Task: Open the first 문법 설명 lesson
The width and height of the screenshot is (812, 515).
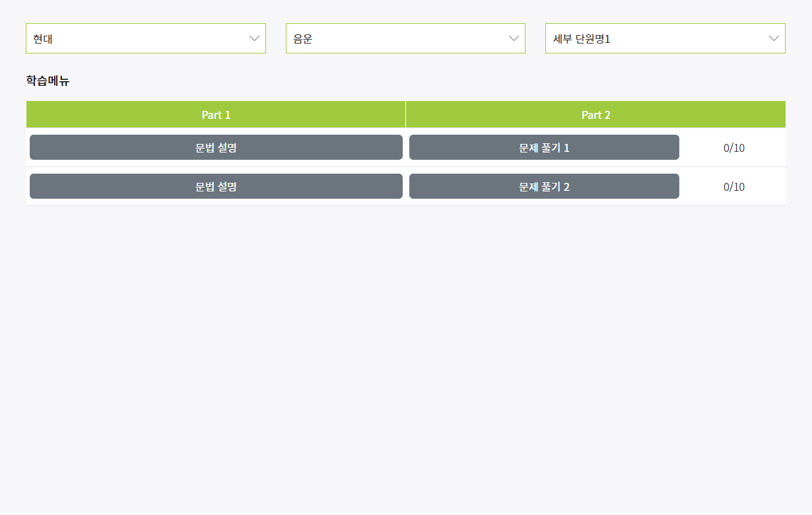Action: click(x=216, y=147)
